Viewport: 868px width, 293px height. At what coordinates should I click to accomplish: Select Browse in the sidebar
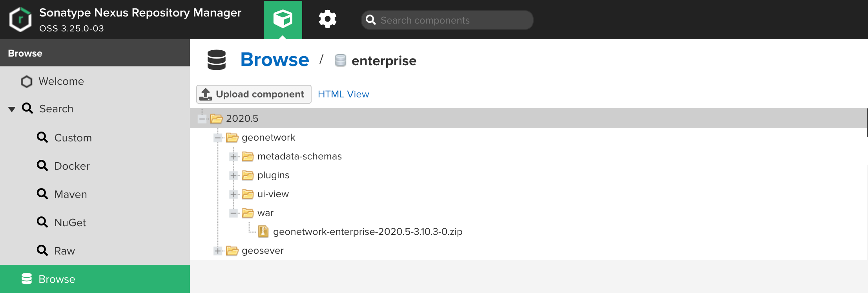95,279
